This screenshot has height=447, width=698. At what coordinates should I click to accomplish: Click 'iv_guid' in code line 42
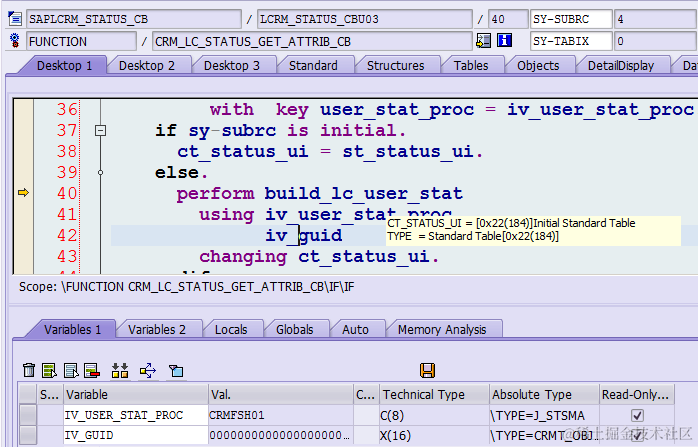304,236
